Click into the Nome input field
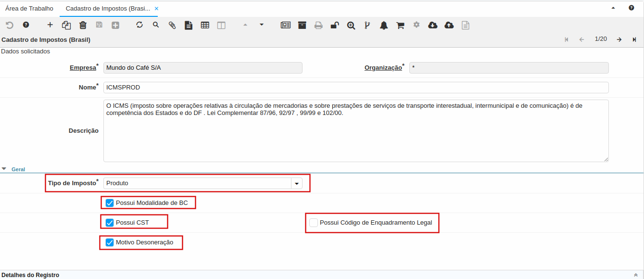The height and width of the screenshot is (279, 644). [356, 88]
